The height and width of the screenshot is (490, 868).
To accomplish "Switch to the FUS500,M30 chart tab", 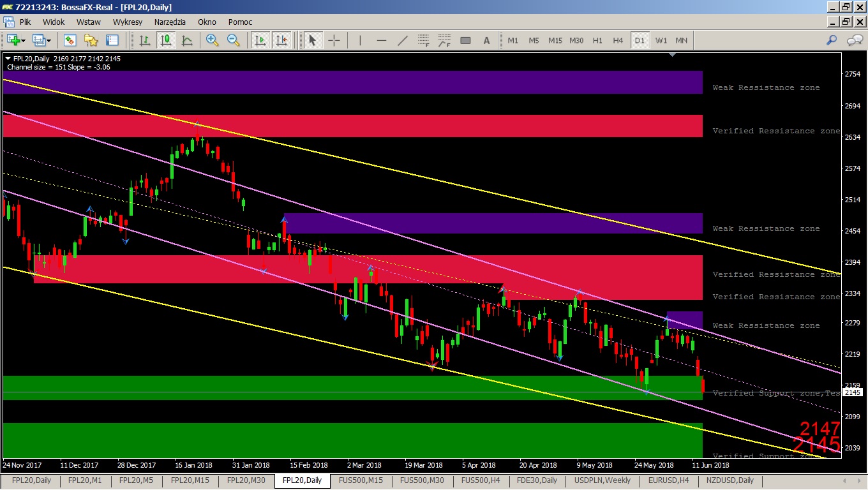I will point(422,480).
